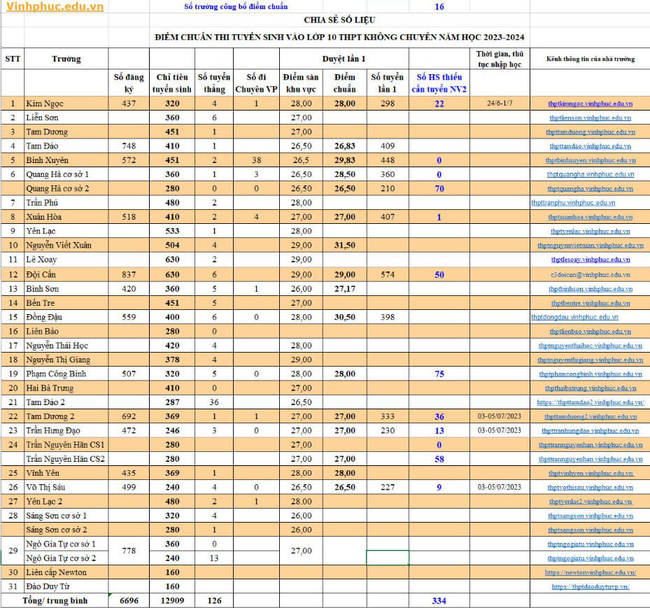Click the direct admission value 36 for Tam Đảo 2
This screenshot has height=608, width=650.
tap(214, 402)
